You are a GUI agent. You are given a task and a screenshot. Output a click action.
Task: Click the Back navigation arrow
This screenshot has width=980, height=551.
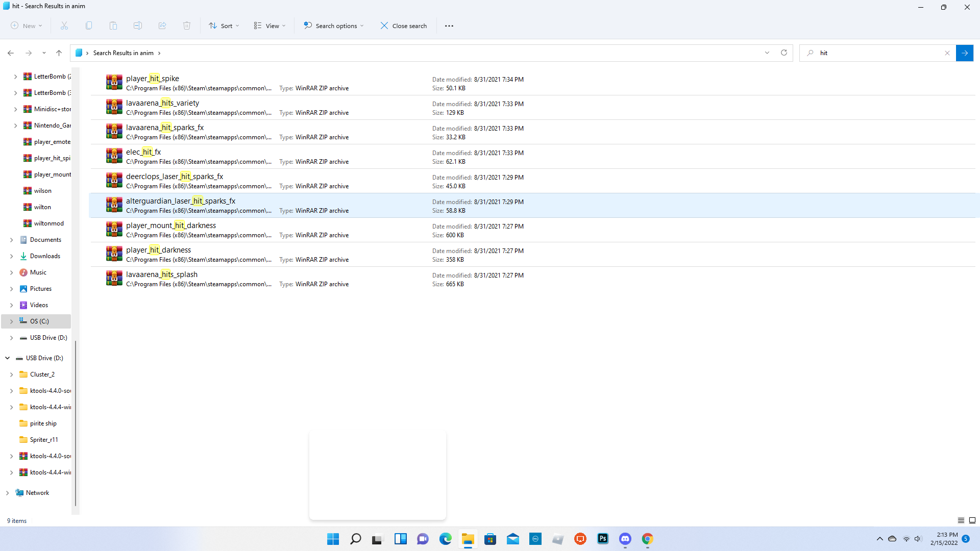(11, 53)
